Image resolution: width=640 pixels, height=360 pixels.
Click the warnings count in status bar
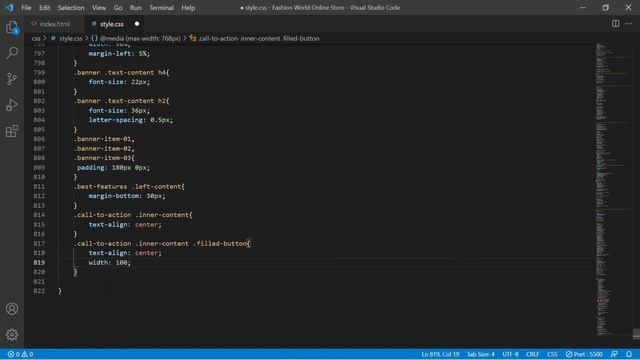27,354
